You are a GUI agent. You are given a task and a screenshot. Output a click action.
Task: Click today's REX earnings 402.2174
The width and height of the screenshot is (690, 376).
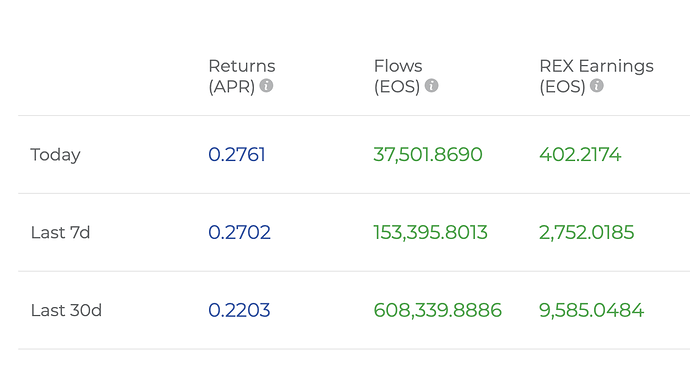(x=580, y=155)
